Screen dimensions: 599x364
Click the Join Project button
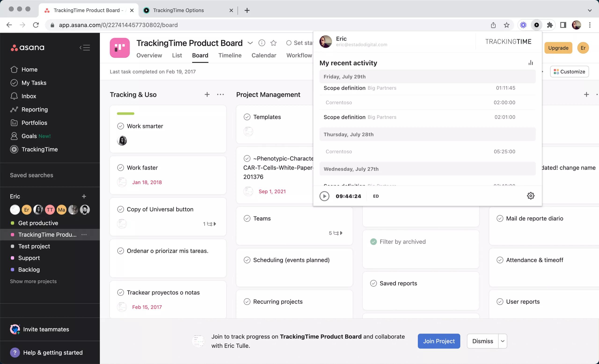[438, 341]
